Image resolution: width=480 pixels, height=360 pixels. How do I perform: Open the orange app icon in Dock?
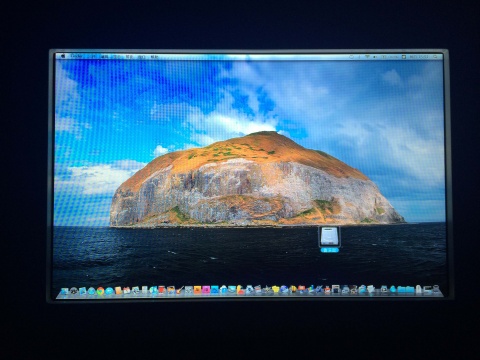pyautogui.click(x=197, y=290)
